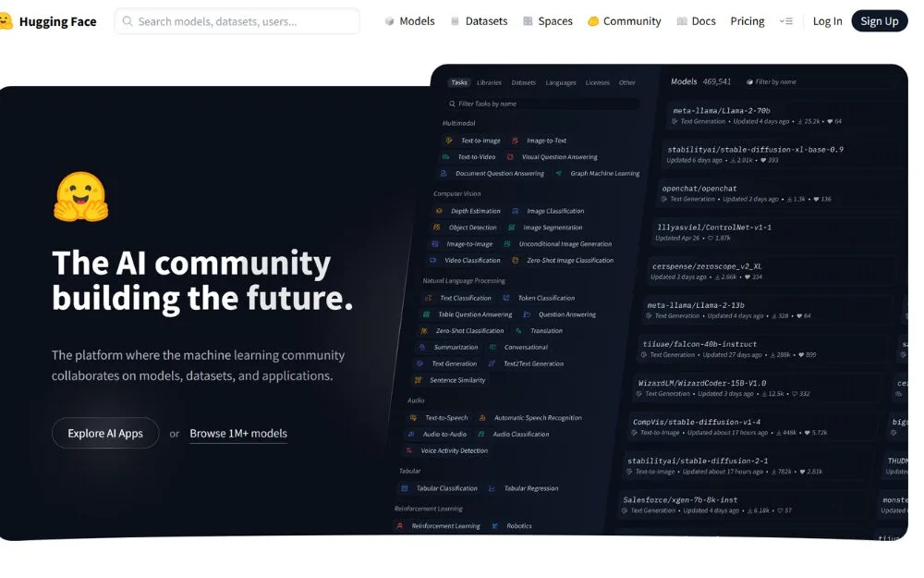Click the icon beside Text-to-Image in the preview

coord(449,141)
